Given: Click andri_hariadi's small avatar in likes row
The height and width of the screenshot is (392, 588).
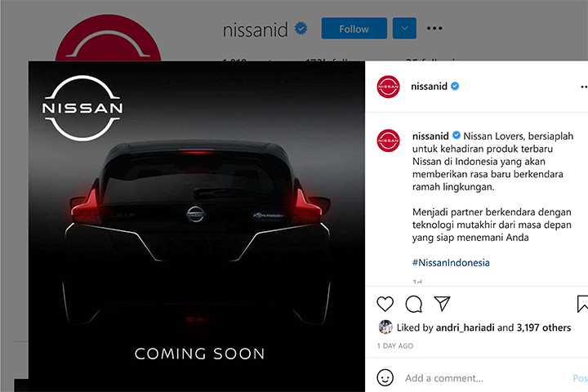Looking at the screenshot, I should 385,327.
